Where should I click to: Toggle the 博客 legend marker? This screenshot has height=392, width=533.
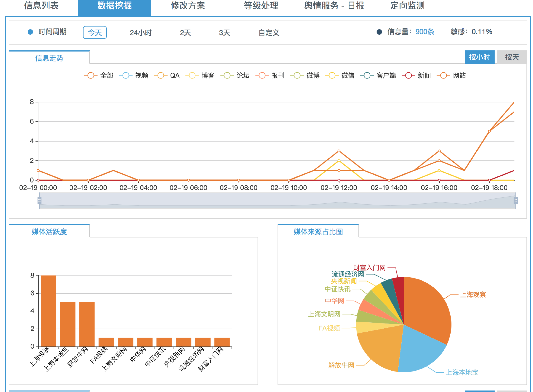click(192, 75)
